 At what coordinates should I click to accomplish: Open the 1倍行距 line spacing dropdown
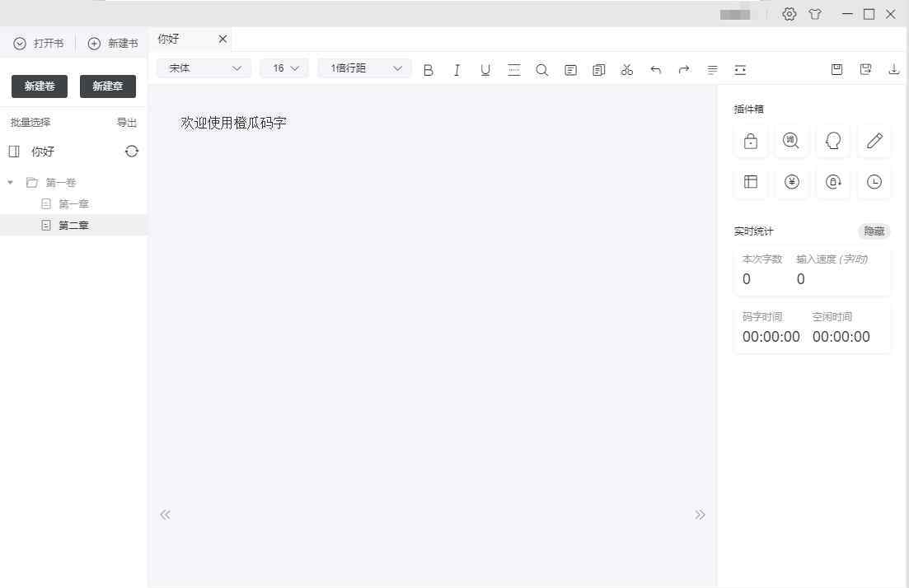click(x=364, y=68)
